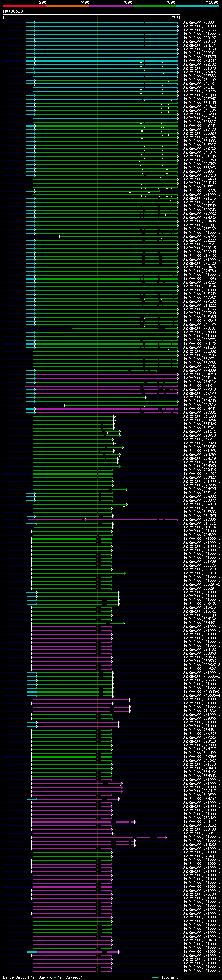This screenshot has height=980, width=222.
Task: Select hit label UniRef100_Q3TP89
Action: tap(199, 561)
